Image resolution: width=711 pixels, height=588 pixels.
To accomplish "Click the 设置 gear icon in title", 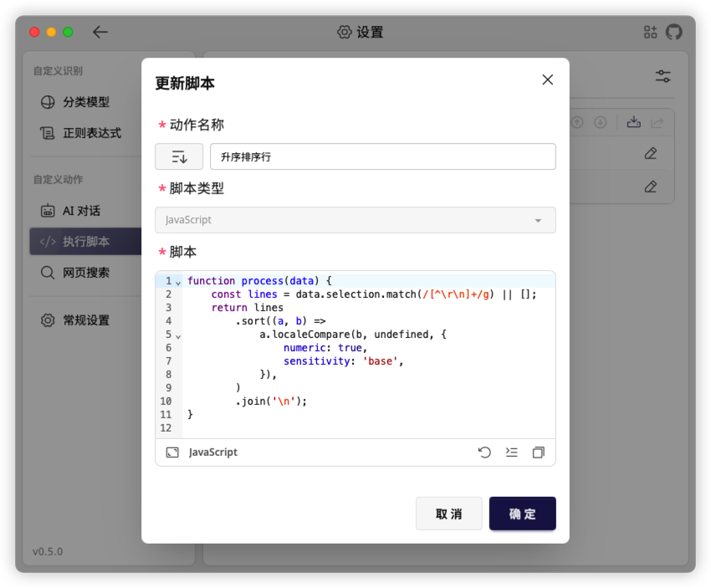I will coord(344,32).
